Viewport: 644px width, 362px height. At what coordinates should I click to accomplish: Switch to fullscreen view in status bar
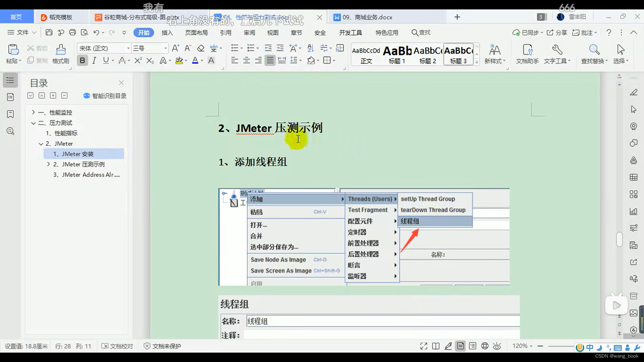point(424,346)
